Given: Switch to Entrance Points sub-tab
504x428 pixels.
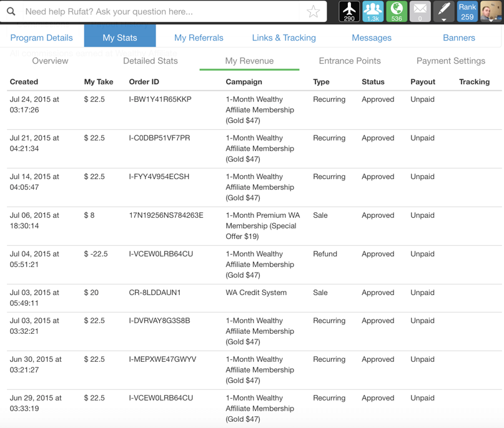Looking at the screenshot, I should pos(350,61).
